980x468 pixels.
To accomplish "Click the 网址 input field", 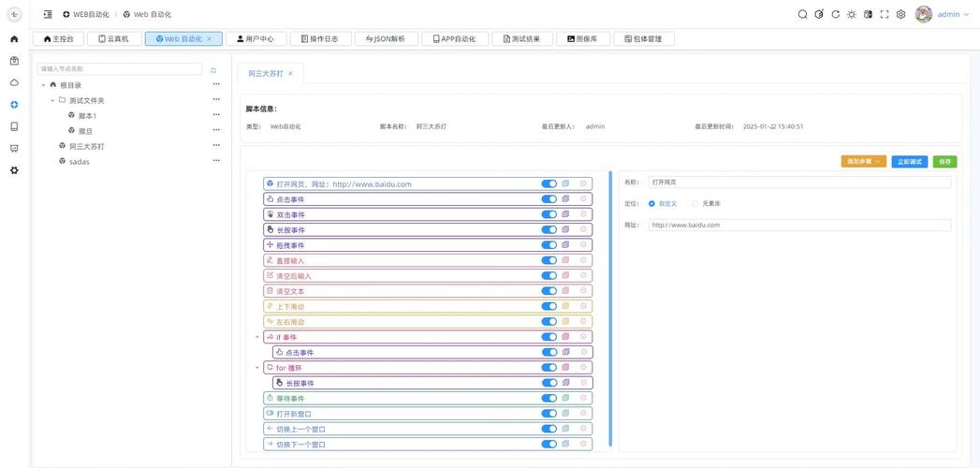I will pos(800,225).
